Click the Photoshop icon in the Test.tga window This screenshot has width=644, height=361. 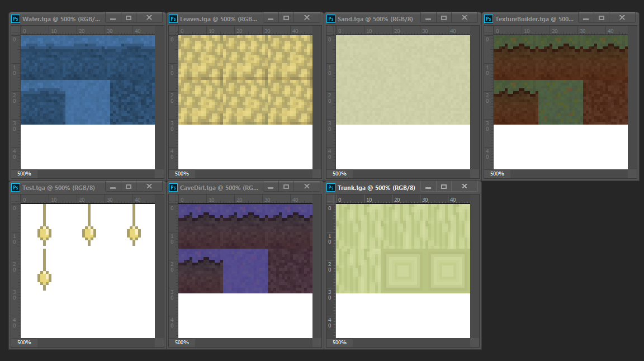click(16, 188)
